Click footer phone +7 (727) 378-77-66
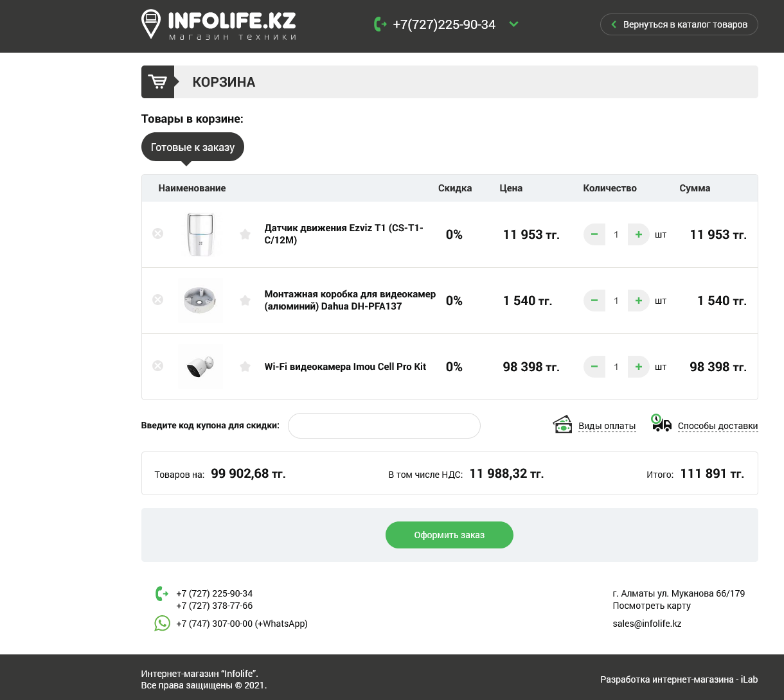Screen dimensions: 784x700 (215, 606)
